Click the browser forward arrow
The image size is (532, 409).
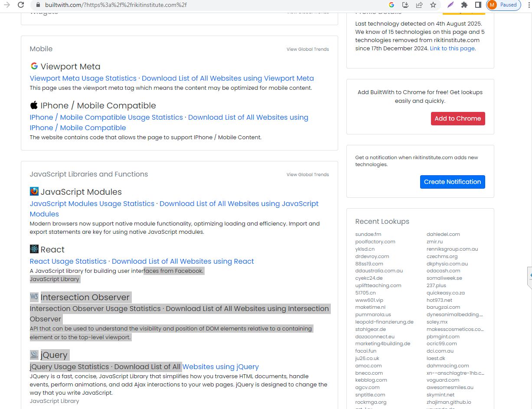pos(7,5)
